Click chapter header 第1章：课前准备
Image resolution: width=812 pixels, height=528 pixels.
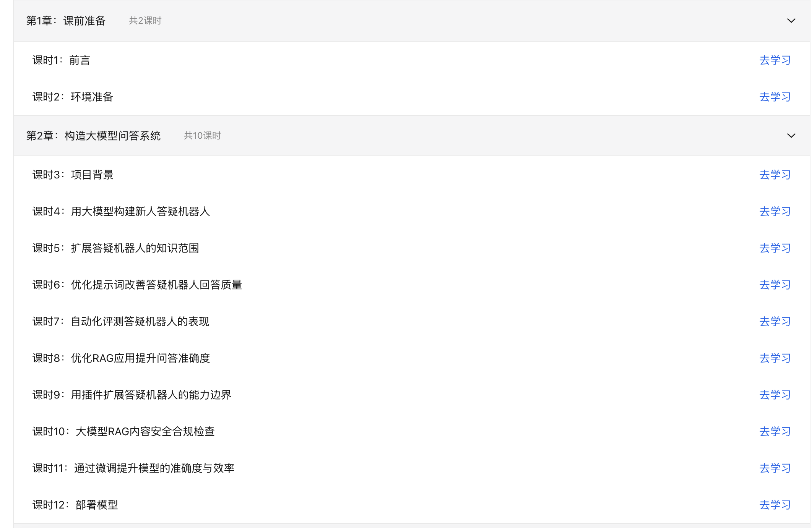pos(66,21)
